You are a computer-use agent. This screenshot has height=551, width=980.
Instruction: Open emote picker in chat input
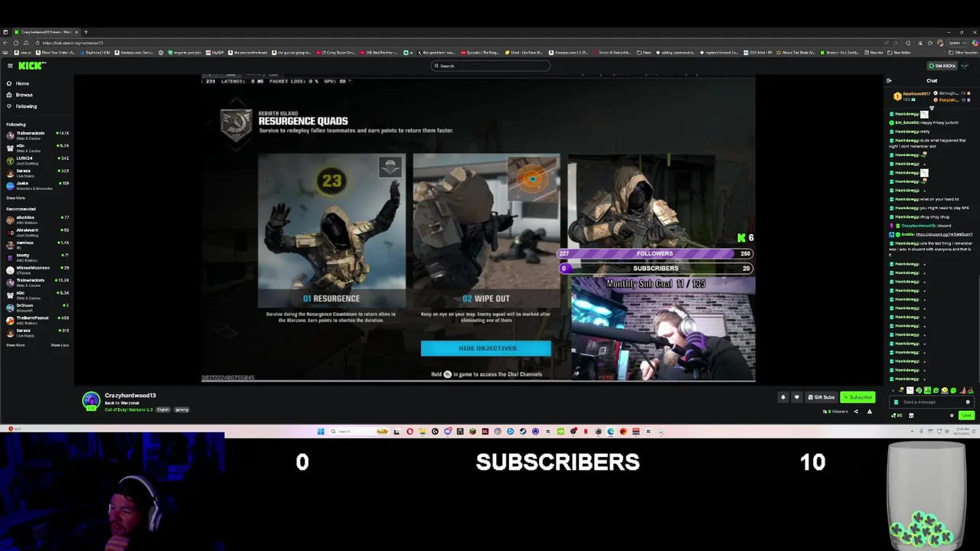[x=968, y=402]
